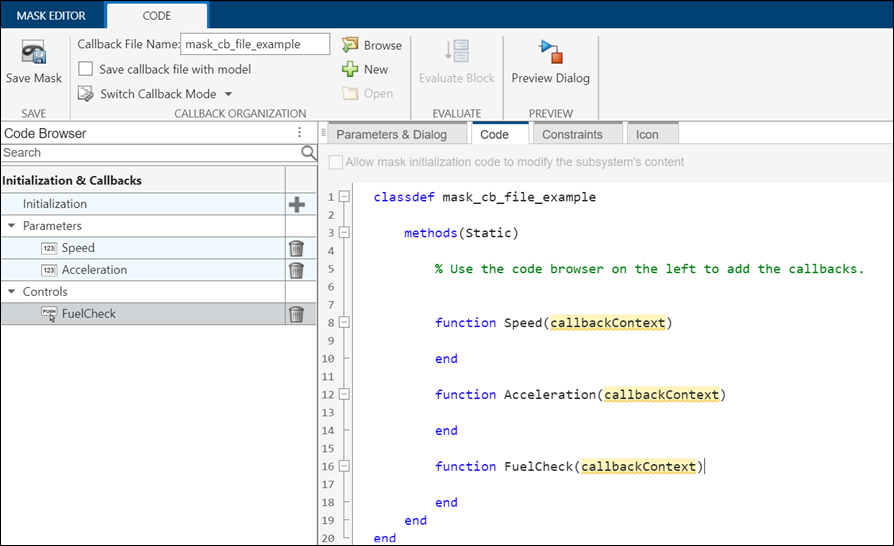Click the Save Mask icon
This screenshot has height=546, width=894.
pyautogui.click(x=33, y=55)
